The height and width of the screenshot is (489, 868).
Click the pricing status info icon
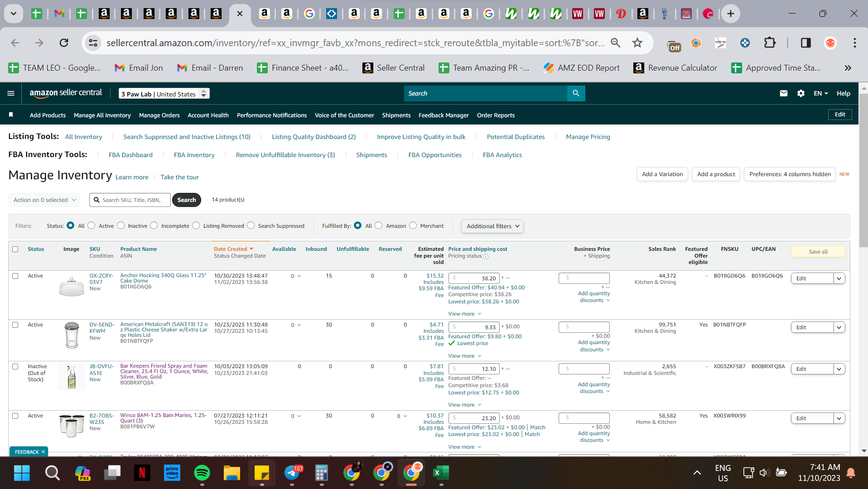click(x=486, y=257)
